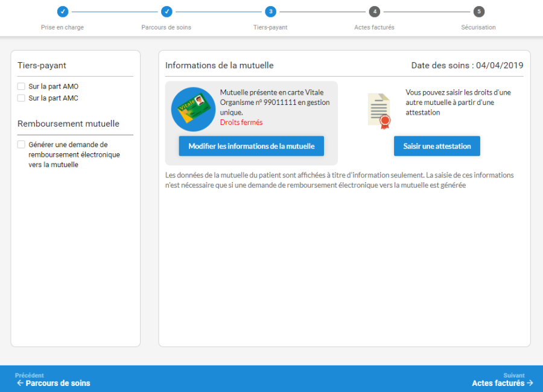The width and height of the screenshot is (543, 392).
Task: Go to step 4 Actes facturés circle
Action: click(x=375, y=11)
